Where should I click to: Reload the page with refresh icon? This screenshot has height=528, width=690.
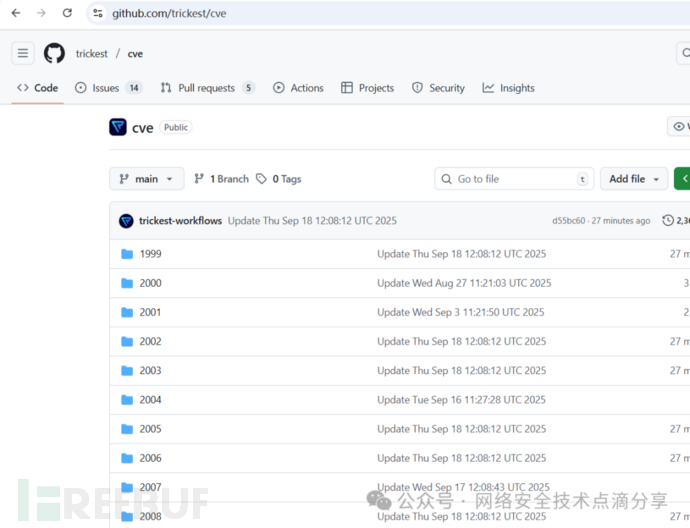click(x=67, y=13)
